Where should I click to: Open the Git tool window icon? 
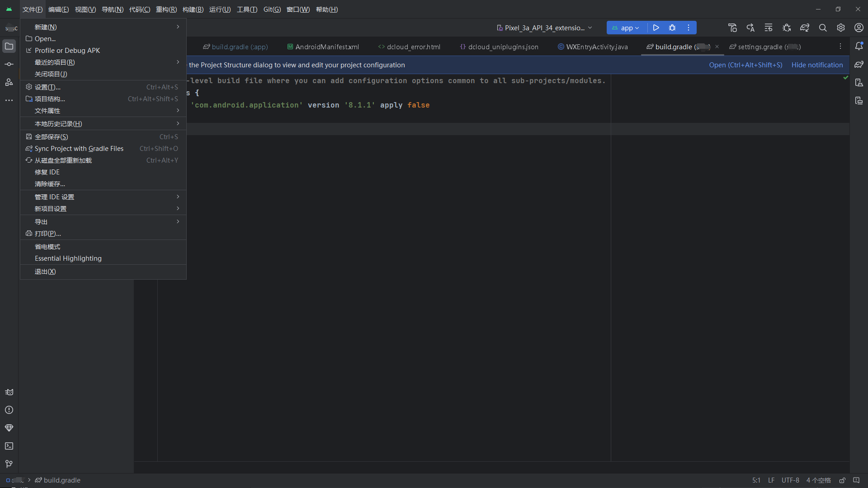(x=9, y=464)
